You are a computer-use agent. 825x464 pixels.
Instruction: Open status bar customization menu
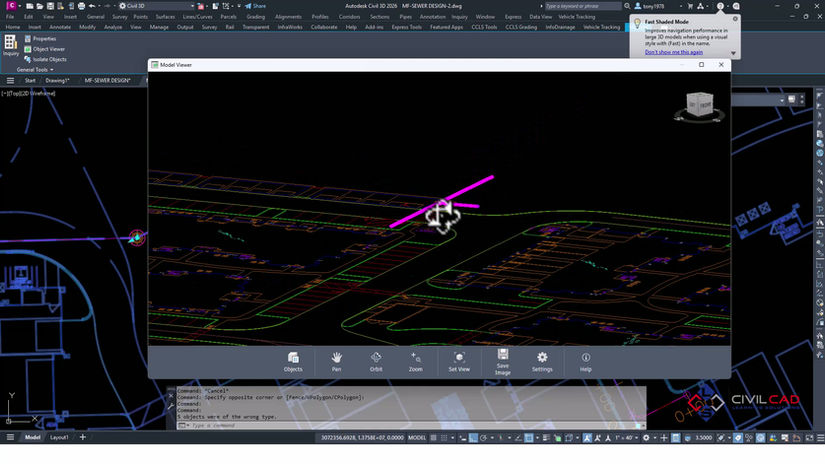[x=820, y=437]
